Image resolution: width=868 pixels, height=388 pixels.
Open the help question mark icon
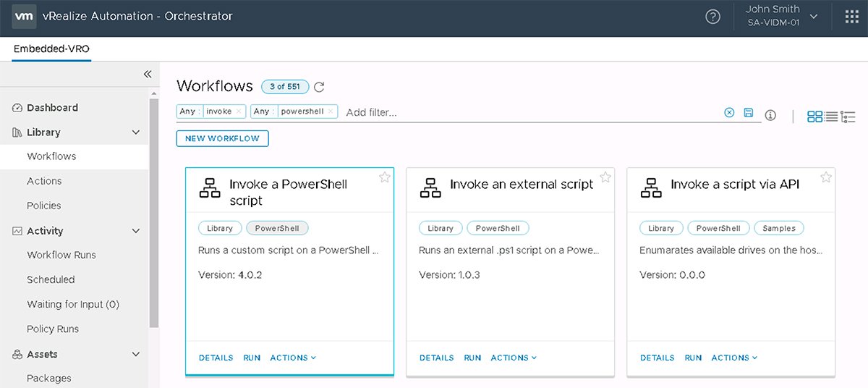coord(712,17)
